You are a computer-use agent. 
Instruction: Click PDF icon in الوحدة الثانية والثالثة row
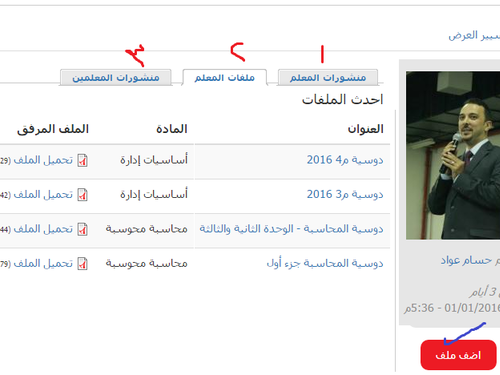82,229
